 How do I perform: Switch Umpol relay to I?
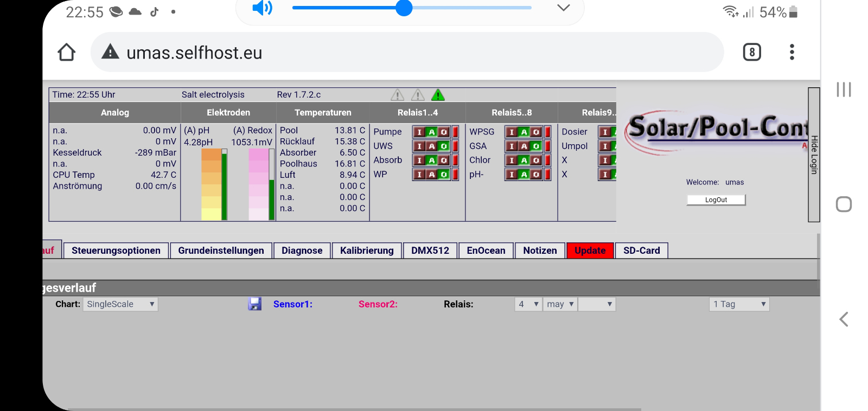click(x=605, y=146)
